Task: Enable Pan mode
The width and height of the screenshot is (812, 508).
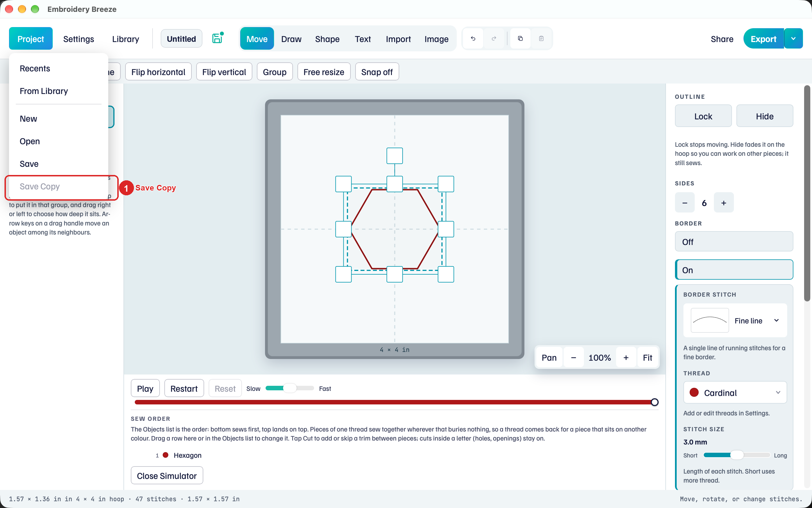Action: [x=549, y=358]
